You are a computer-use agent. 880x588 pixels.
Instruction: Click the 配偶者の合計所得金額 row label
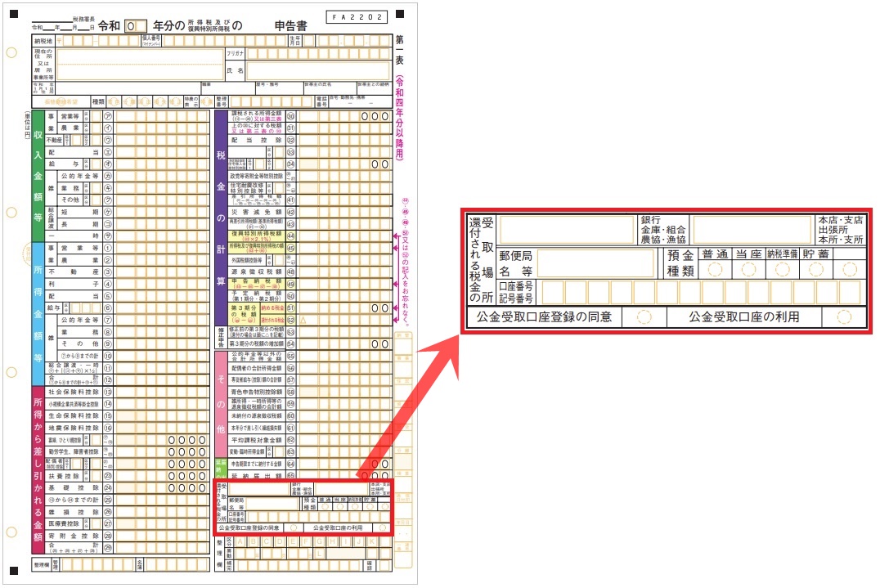pos(257,368)
